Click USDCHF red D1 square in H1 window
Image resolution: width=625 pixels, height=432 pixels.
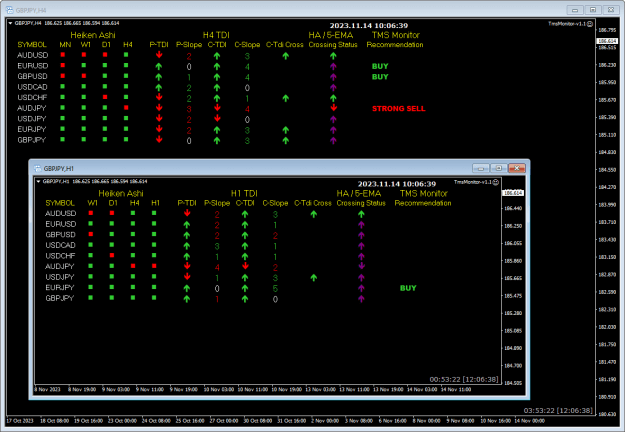point(112,255)
